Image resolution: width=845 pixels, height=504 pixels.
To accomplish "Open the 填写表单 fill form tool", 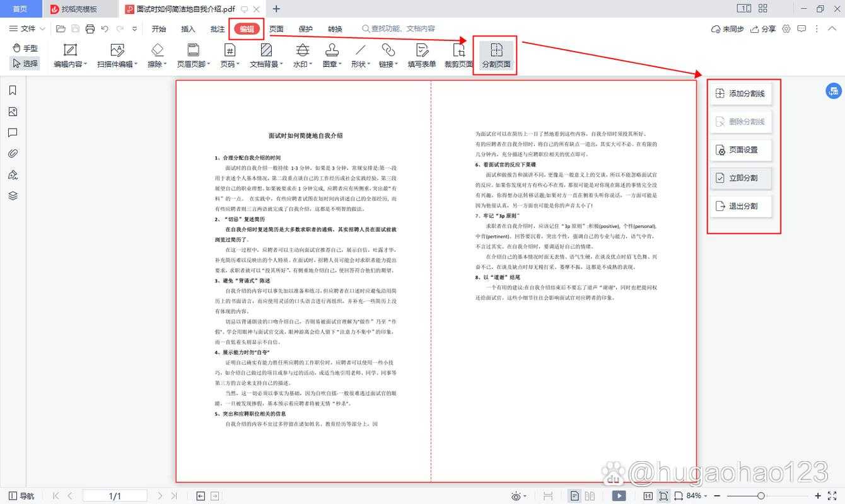I will [x=422, y=55].
